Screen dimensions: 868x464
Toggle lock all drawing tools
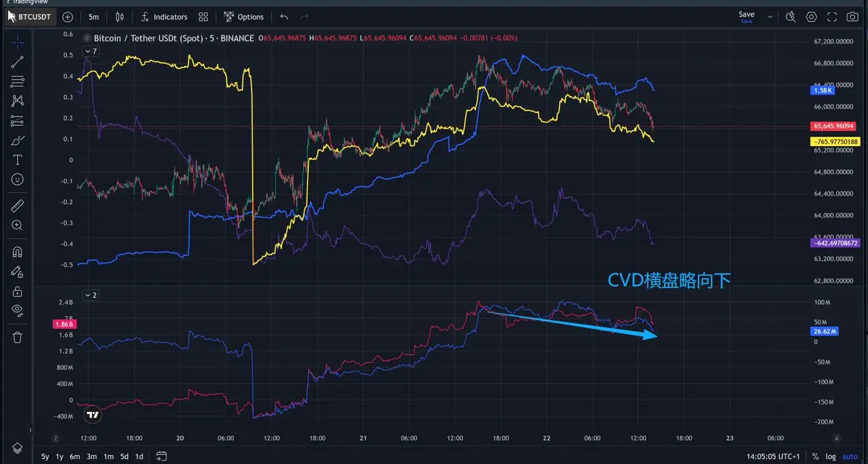[x=18, y=291]
